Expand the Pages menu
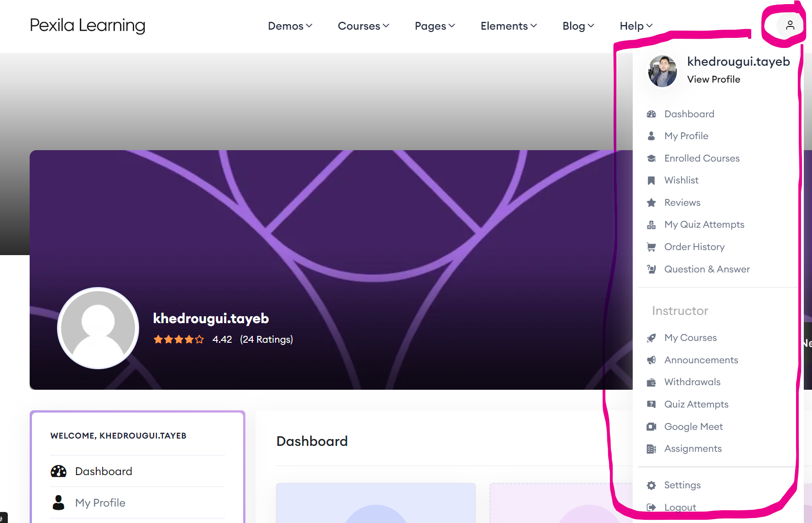Viewport: 812px width, 523px height. coord(435,26)
